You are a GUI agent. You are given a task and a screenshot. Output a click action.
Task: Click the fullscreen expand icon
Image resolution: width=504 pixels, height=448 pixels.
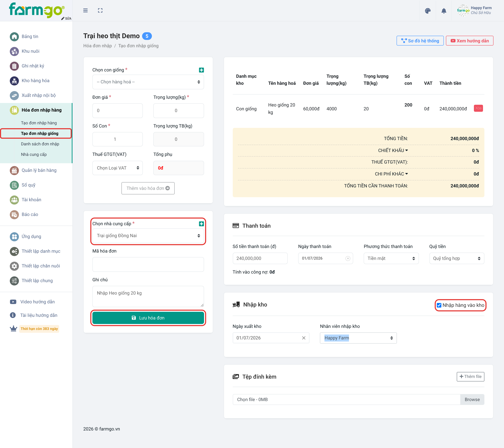(100, 10)
